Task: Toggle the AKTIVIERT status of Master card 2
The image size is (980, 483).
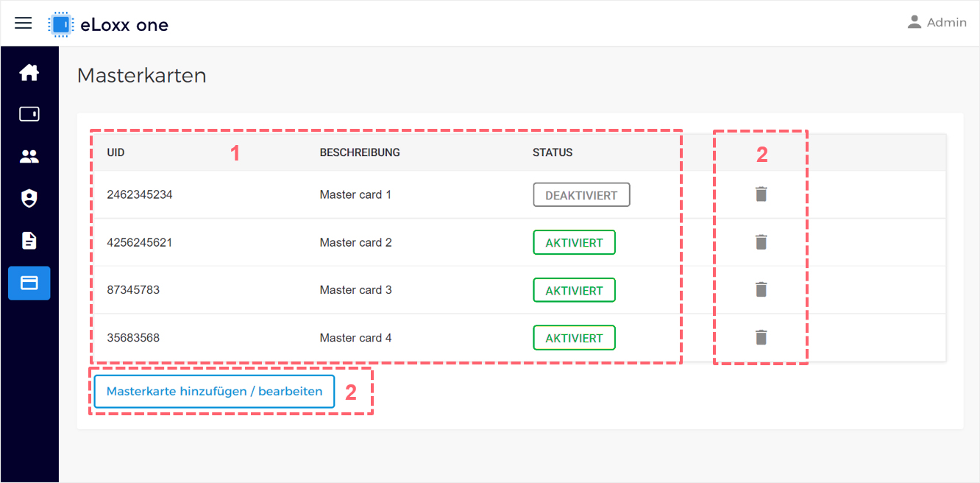Action: tap(574, 242)
